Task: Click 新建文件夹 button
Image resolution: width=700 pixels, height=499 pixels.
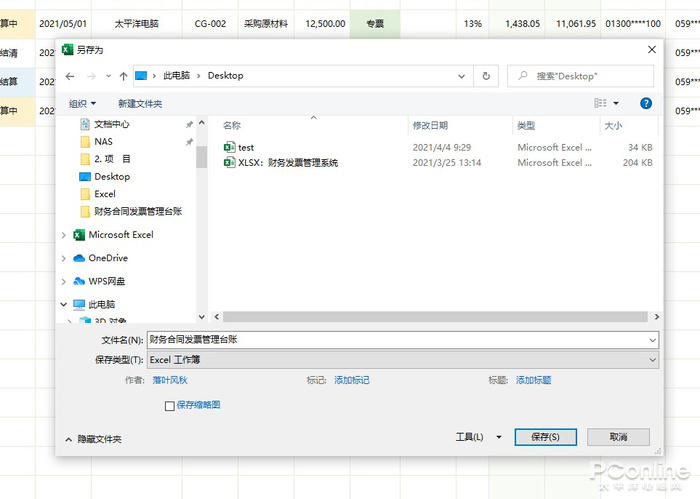Action: pos(140,104)
